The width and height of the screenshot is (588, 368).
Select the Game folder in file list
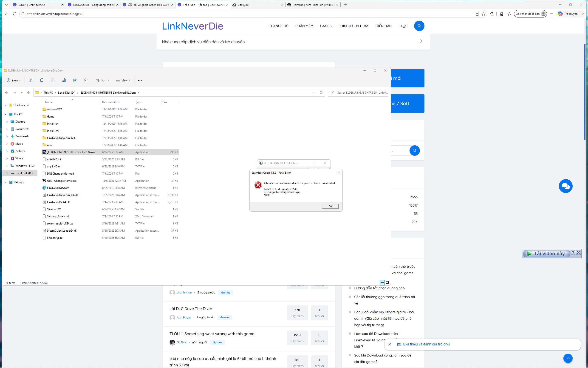coord(110,117)
